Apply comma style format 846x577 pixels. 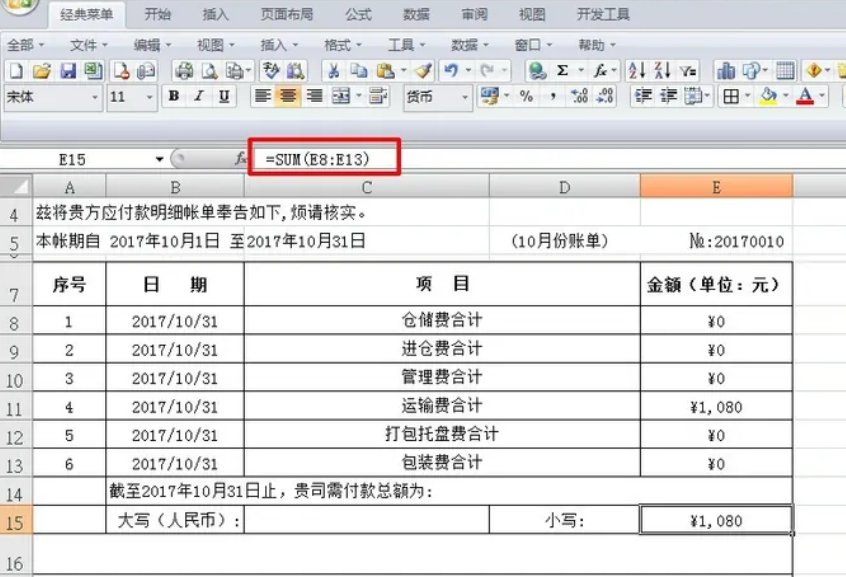(553, 97)
